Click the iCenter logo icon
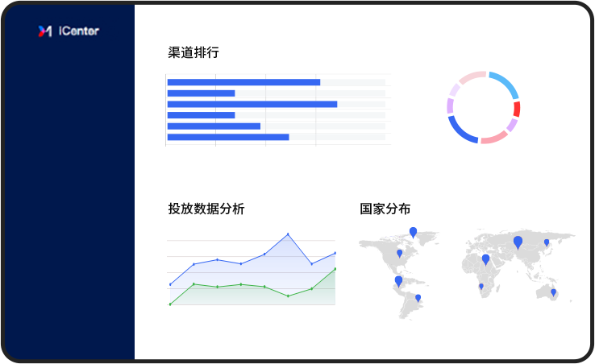595x364 pixels. click(45, 31)
